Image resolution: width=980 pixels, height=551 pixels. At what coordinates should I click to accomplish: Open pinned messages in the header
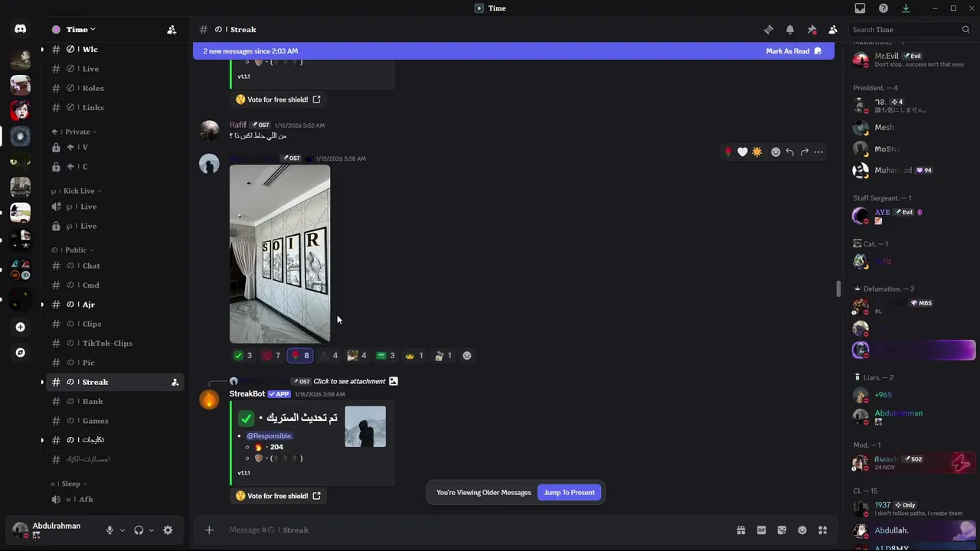click(812, 30)
